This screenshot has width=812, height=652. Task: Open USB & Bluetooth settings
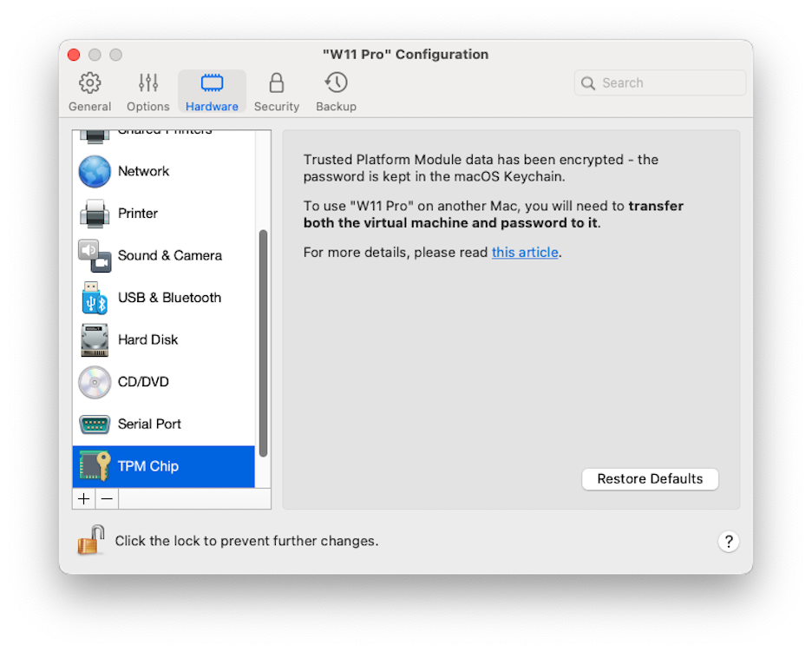(x=169, y=298)
